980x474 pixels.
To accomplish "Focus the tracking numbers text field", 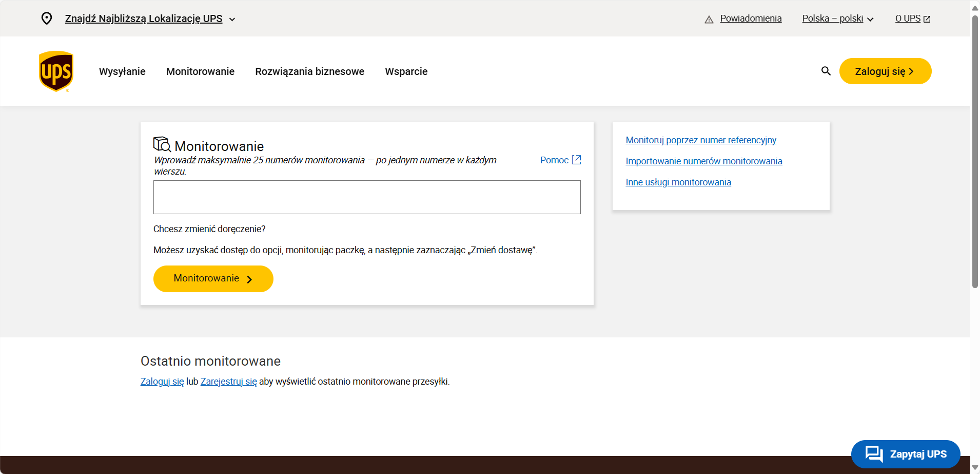I will tap(367, 197).
